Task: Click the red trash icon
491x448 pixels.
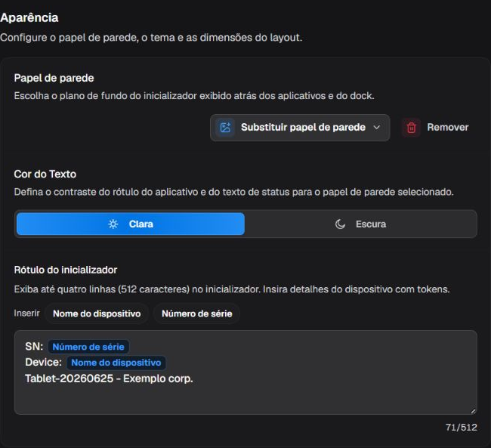Action: pos(411,128)
